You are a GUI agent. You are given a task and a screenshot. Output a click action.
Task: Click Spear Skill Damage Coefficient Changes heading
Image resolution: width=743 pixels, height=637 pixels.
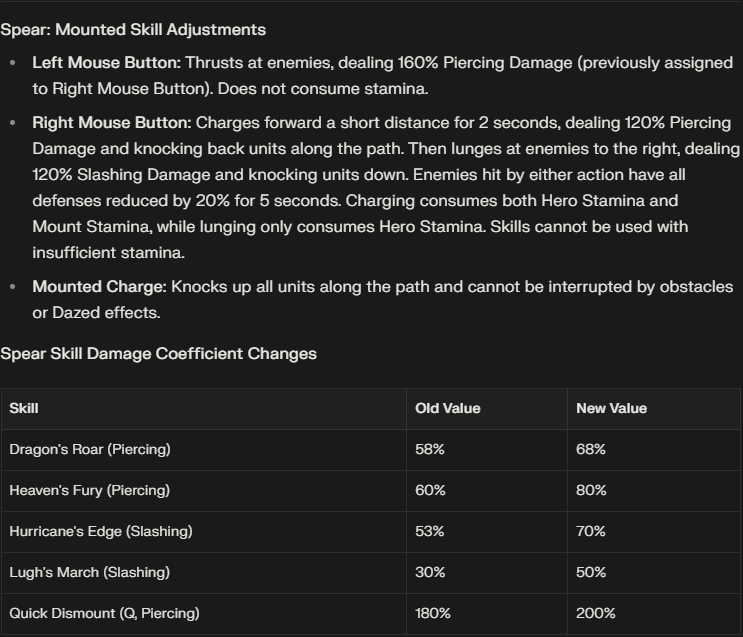[158, 354]
